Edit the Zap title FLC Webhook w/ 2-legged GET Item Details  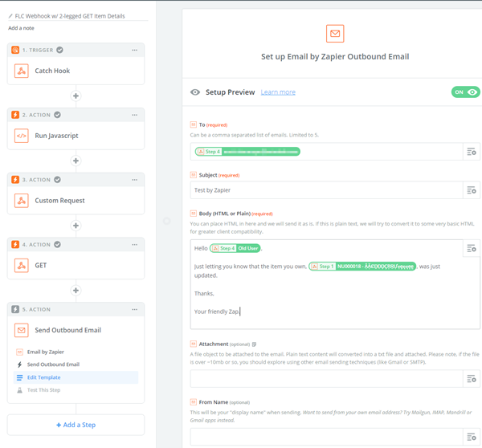70,16
